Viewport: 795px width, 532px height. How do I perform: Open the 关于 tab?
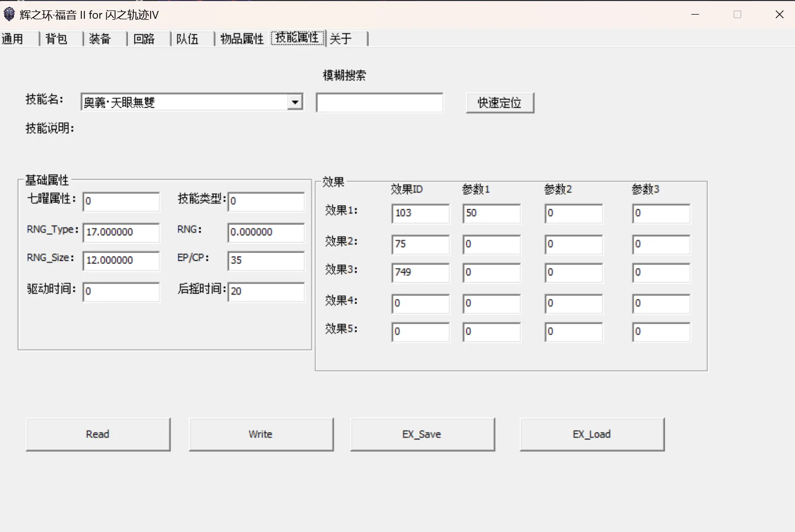341,39
